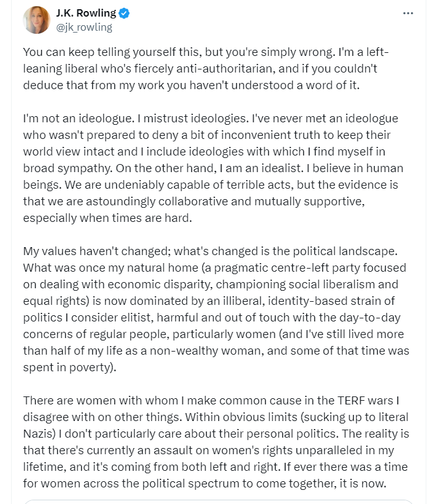
Task: Open J.K. Rowling's profile picture
Action: [x=37, y=20]
